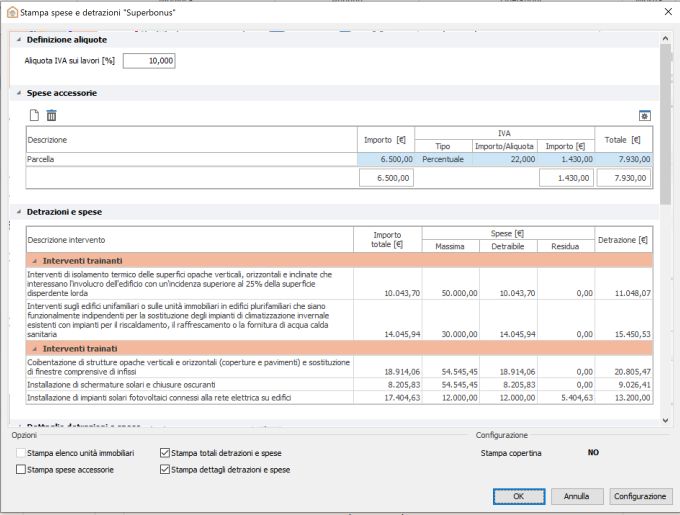Click the Aliquota IVA sui lavori field

pos(150,61)
